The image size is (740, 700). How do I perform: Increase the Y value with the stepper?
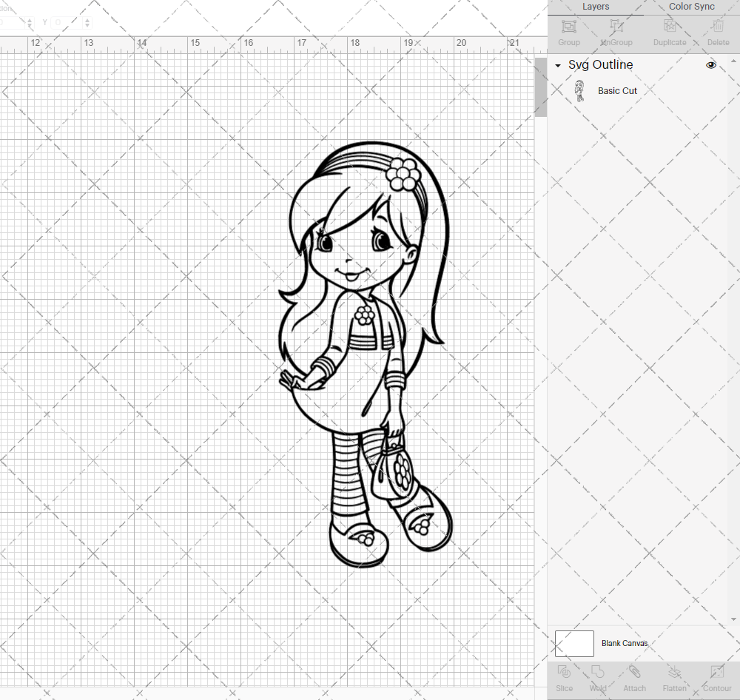click(x=87, y=19)
